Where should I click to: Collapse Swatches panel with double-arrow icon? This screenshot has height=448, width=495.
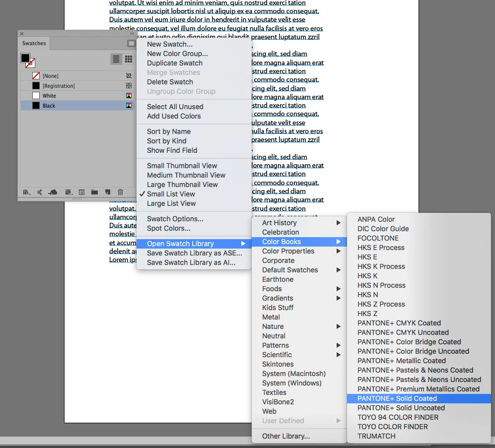click(132, 33)
